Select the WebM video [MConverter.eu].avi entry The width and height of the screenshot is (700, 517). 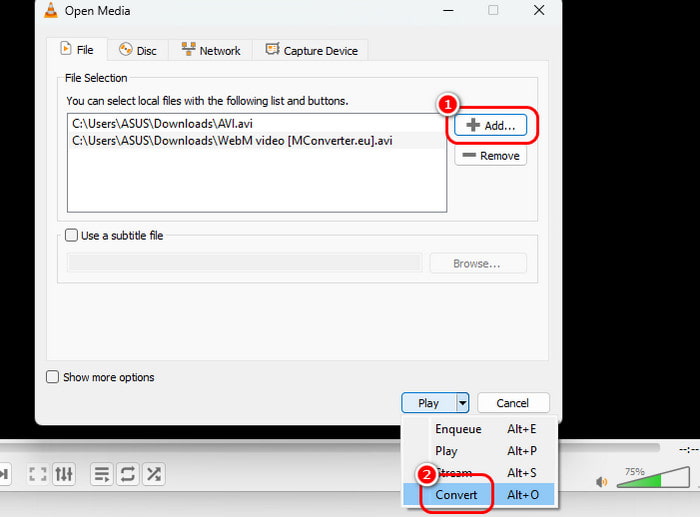(x=256, y=141)
